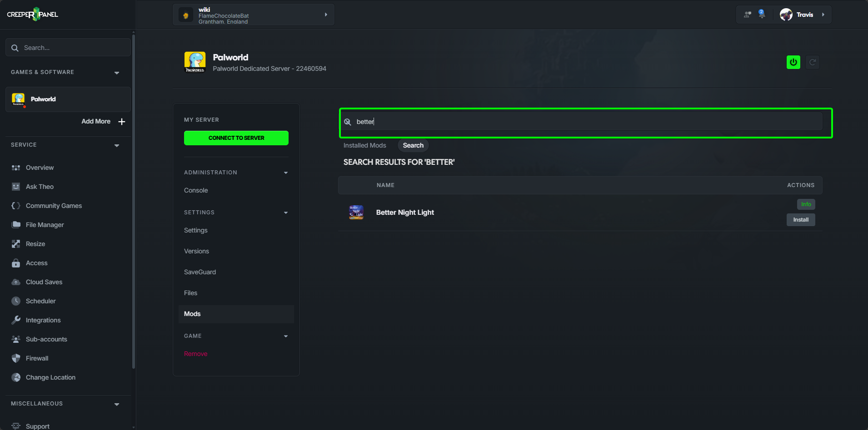Image resolution: width=868 pixels, height=430 pixels.
Task: Click the Better Night Light thumbnail
Action: (356, 213)
